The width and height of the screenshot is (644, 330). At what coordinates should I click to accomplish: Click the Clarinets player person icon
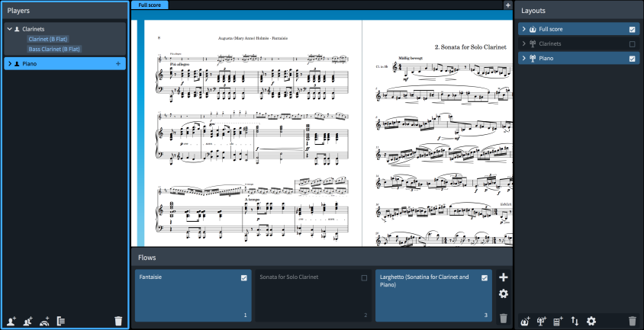pos(17,29)
